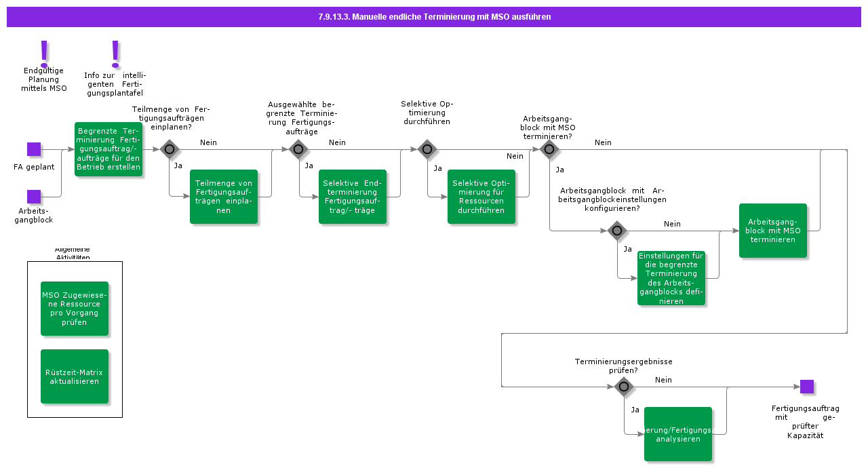Toggle the Arbeitsgangblockeinstellungen konfigurieren decision diamond

tap(616, 231)
